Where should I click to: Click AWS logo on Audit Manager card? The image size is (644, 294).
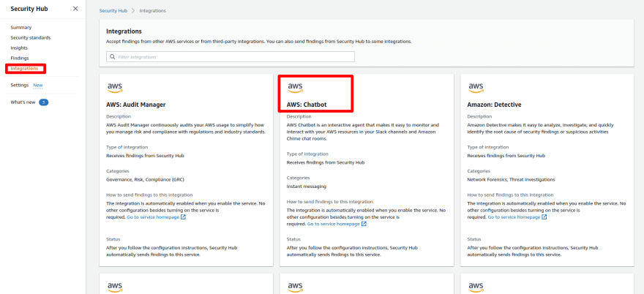[x=115, y=88]
